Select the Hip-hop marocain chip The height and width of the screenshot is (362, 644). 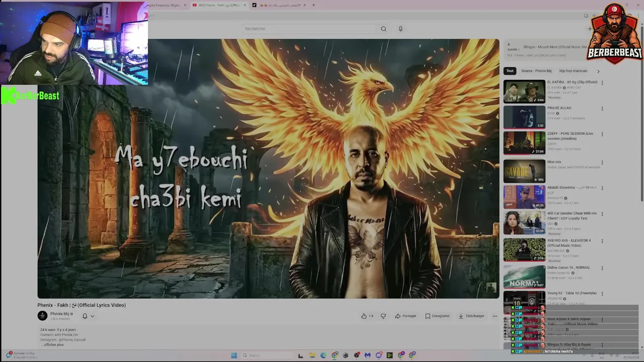click(573, 71)
